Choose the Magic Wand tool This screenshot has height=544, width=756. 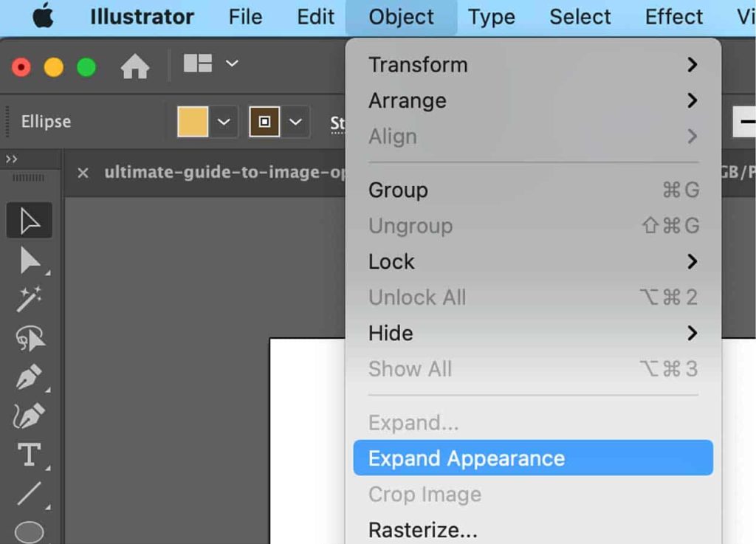(30, 299)
